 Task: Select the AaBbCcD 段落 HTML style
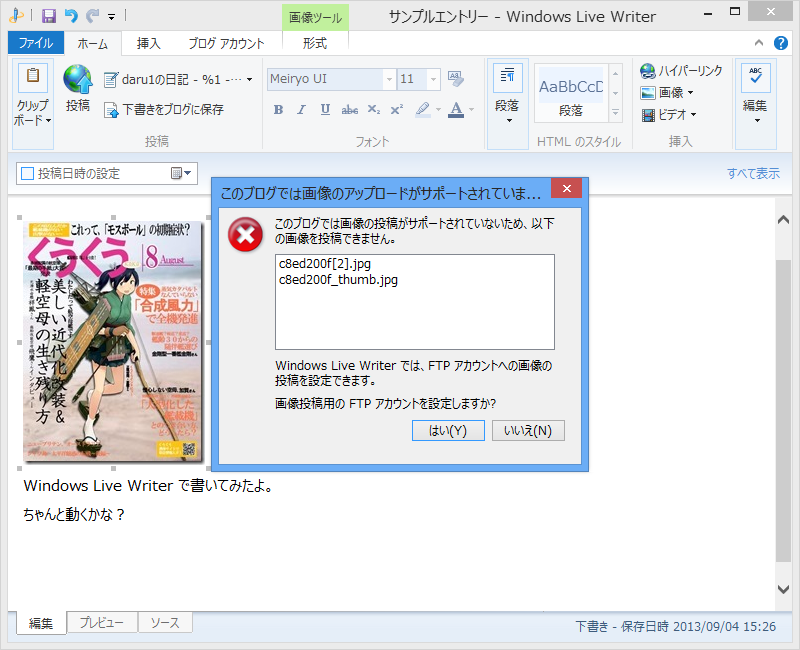click(571, 94)
